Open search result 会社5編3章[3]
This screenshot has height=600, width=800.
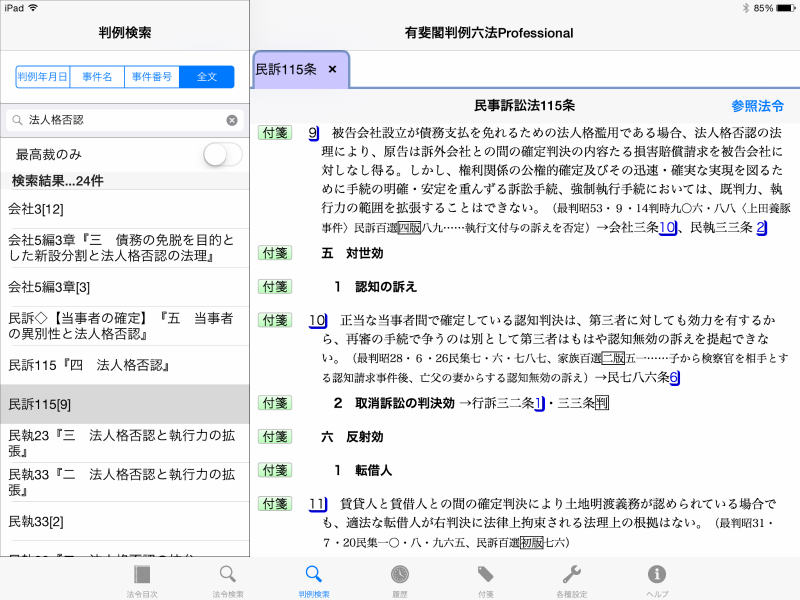pos(124,287)
